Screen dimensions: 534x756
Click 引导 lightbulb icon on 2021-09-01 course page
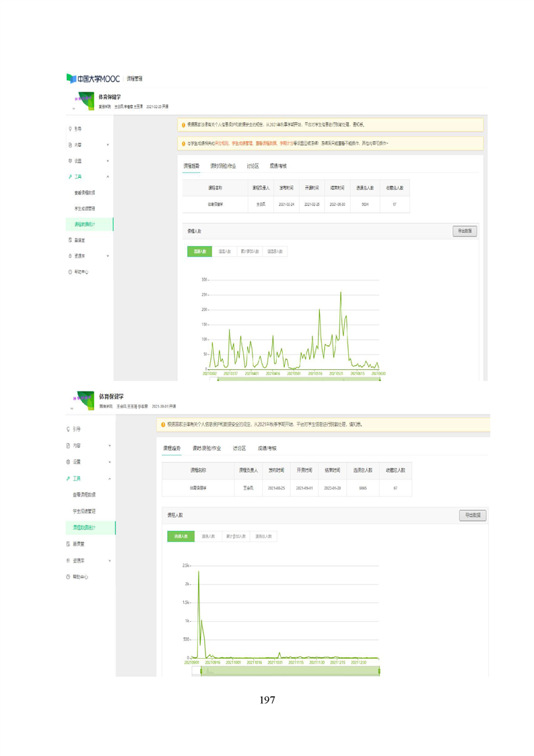point(69,429)
